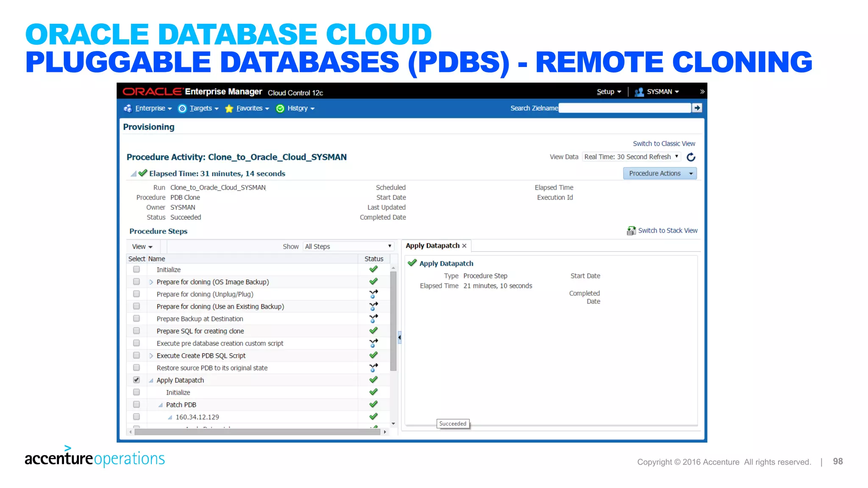Open the View menu in Procedure Steps
The width and height of the screenshot is (868, 488).
coord(142,247)
